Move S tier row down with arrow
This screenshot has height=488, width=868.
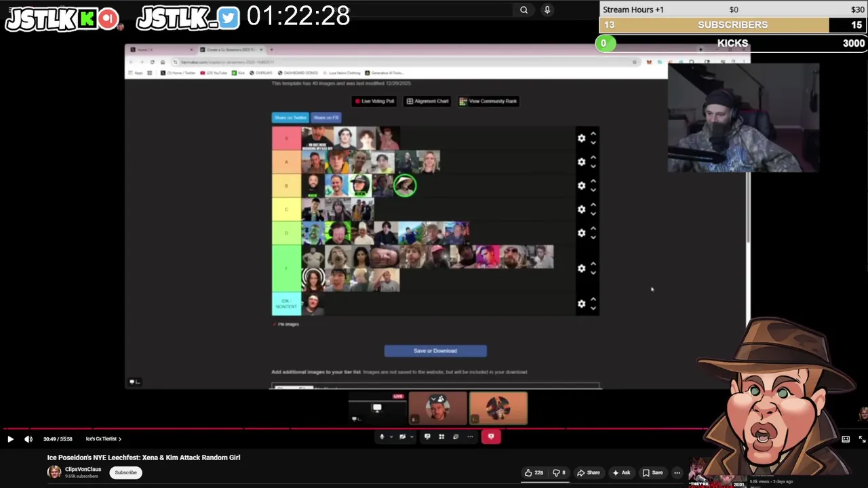pyautogui.click(x=593, y=142)
